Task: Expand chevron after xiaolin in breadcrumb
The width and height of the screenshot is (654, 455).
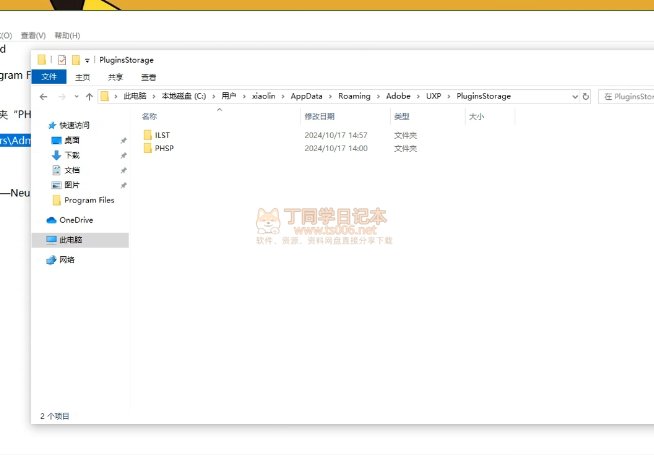Action: click(283, 96)
